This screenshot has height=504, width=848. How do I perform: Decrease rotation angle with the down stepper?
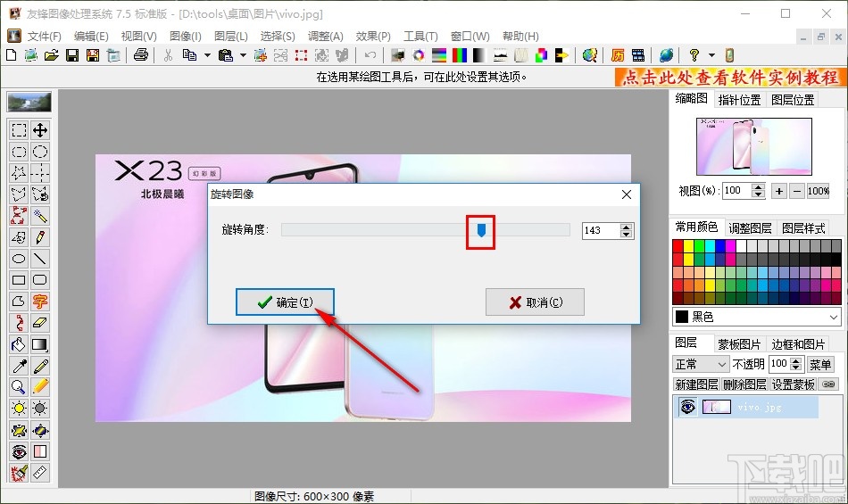coord(627,235)
